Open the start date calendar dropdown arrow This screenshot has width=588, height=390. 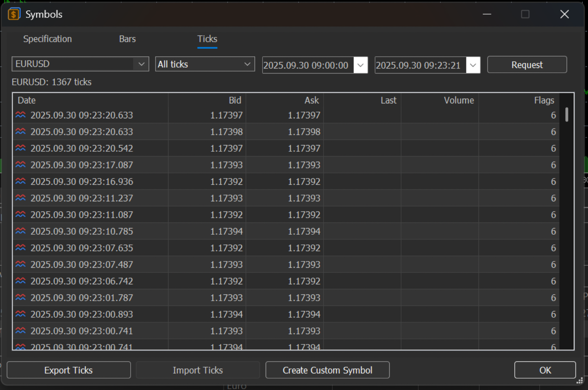(361, 65)
